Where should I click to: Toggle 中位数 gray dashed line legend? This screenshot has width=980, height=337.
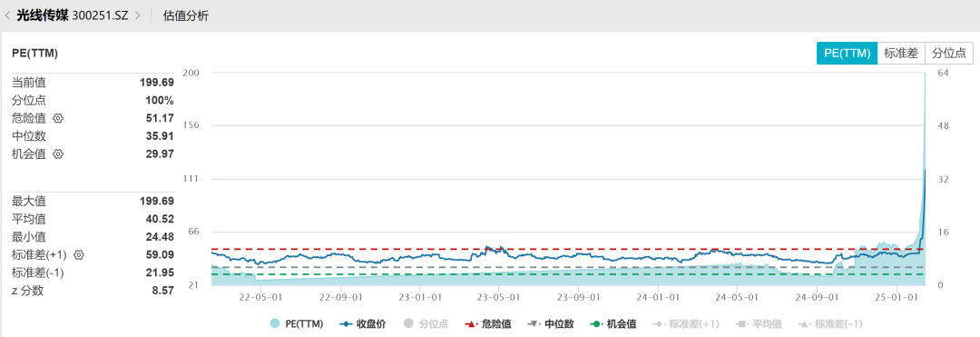click(x=552, y=324)
